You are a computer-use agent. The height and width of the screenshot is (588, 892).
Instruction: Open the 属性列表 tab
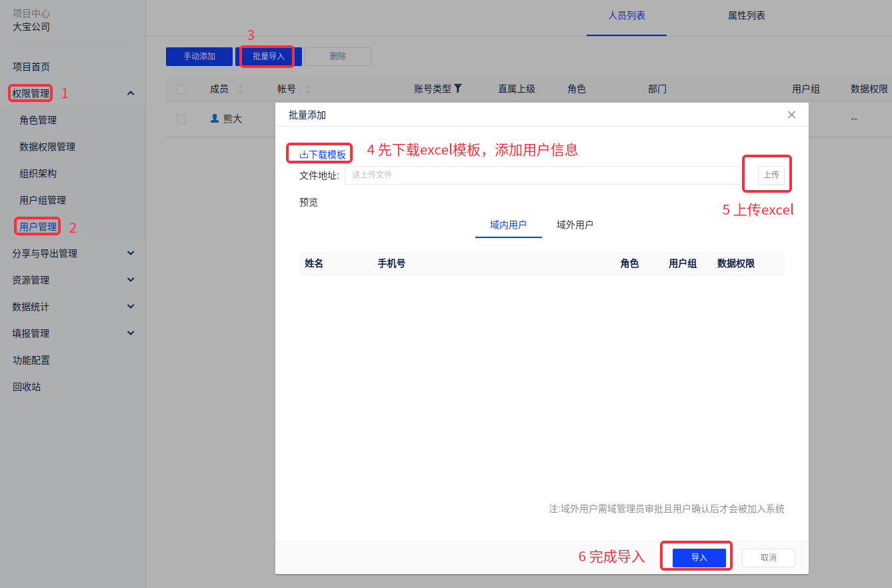point(746,15)
